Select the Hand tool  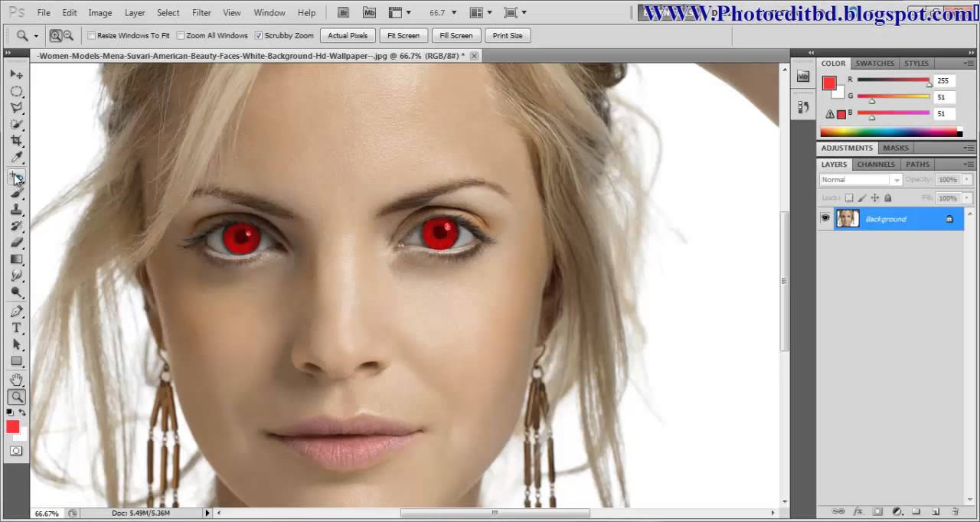click(x=16, y=380)
